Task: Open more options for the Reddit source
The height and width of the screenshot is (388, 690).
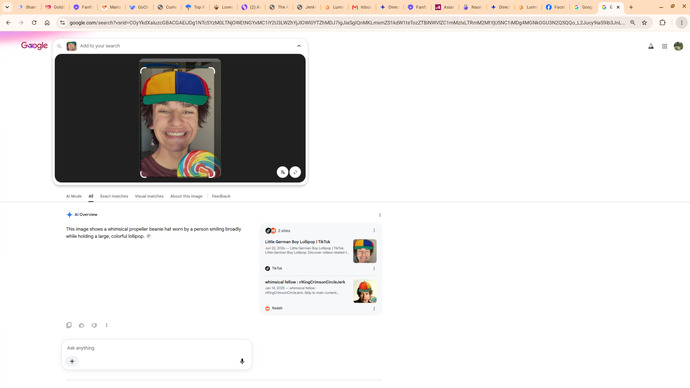Action: [x=374, y=308]
